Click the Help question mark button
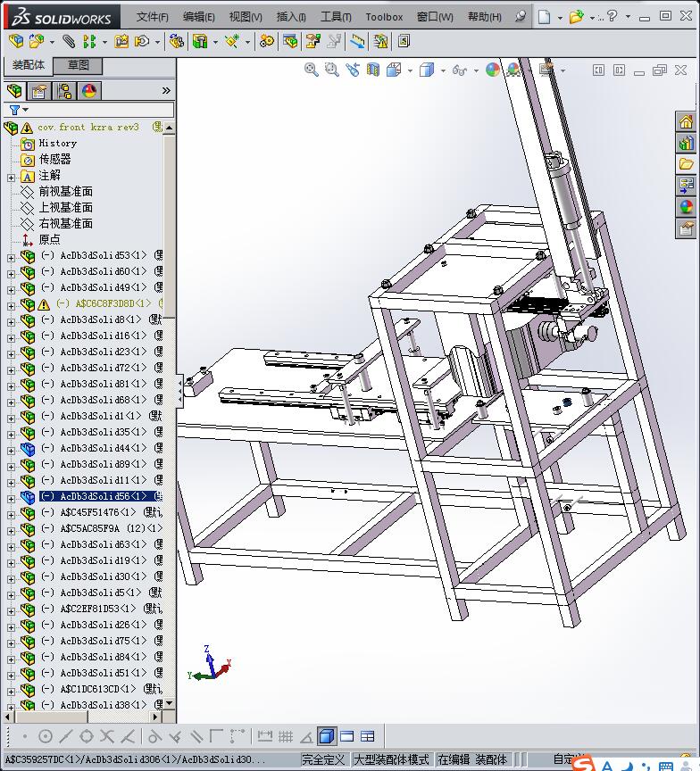Image resolution: width=700 pixels, height=771 pixels. tap(612, 17)
